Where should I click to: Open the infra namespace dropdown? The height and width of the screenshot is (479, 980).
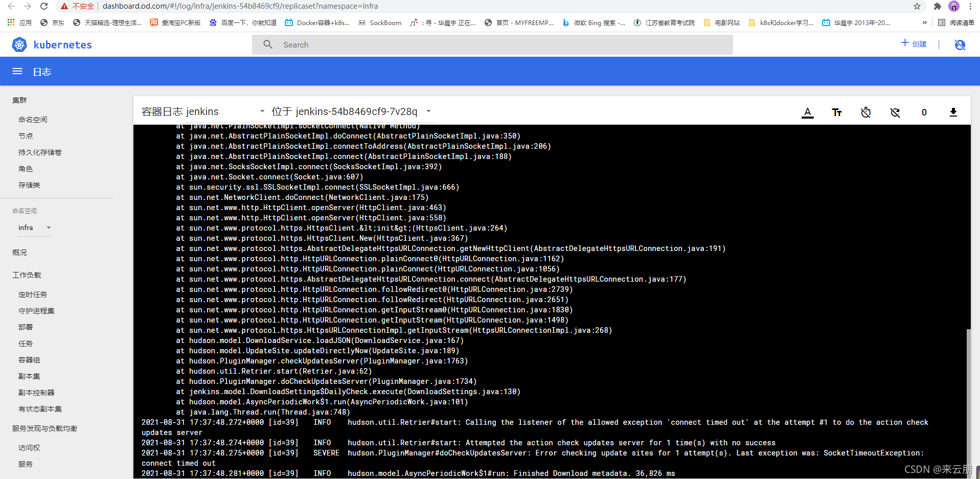click(x=35, y=227)
